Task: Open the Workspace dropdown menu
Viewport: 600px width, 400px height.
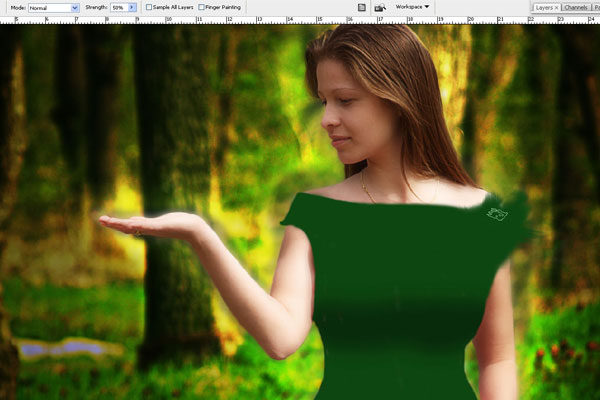Action: click(x=412, y=7)
